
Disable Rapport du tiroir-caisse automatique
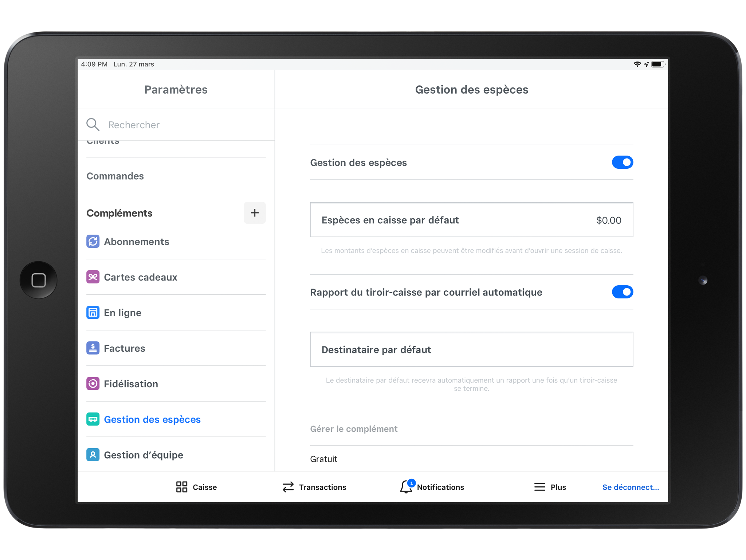[x=621, y=292]
